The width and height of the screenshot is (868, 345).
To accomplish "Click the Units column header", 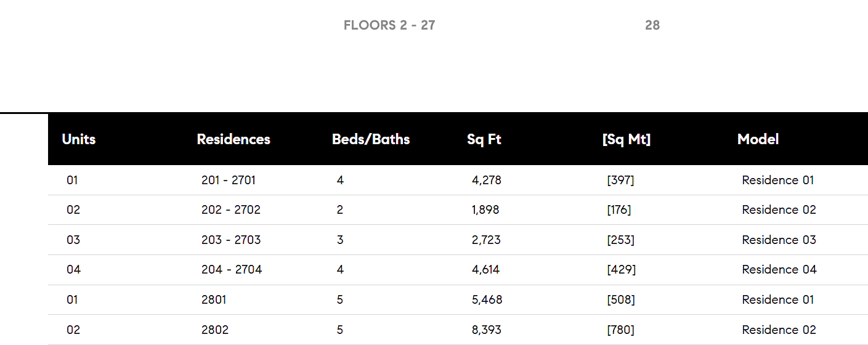I will click(79, 139).
